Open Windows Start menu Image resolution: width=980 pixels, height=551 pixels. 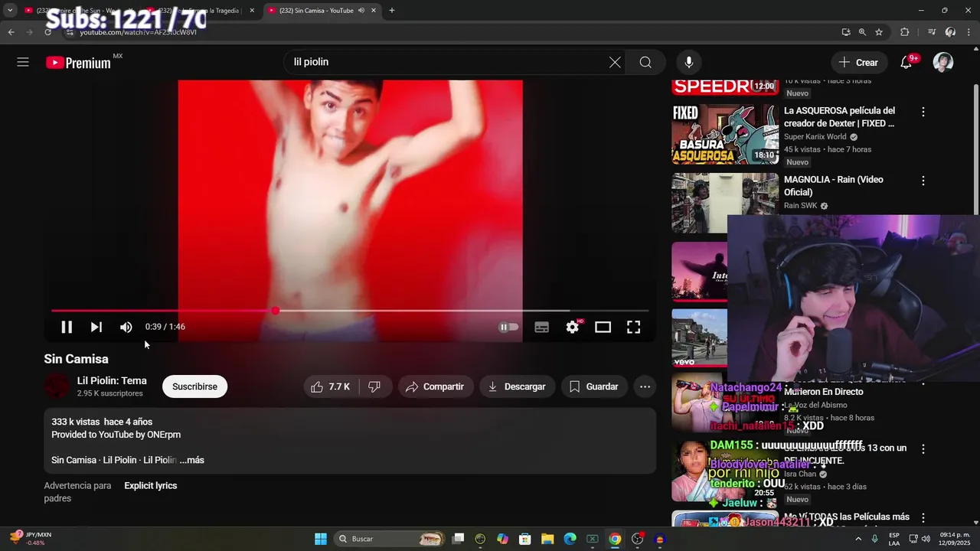coord(321,539)
